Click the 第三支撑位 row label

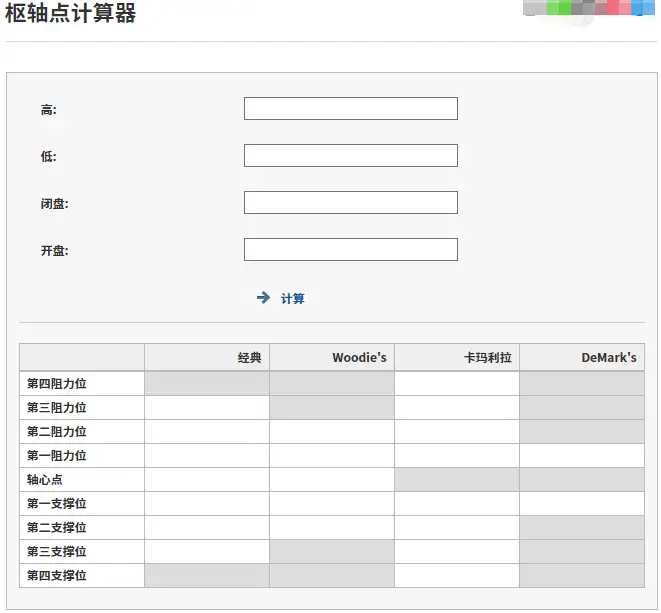coord(56,552)
